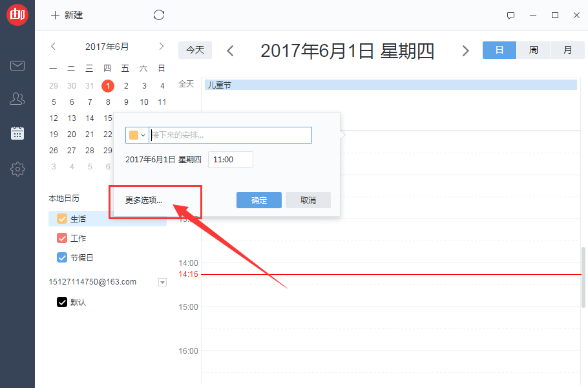Open the Mail icon in sidebar
This screenshot has width=588, height=388.
click(17, 65)
